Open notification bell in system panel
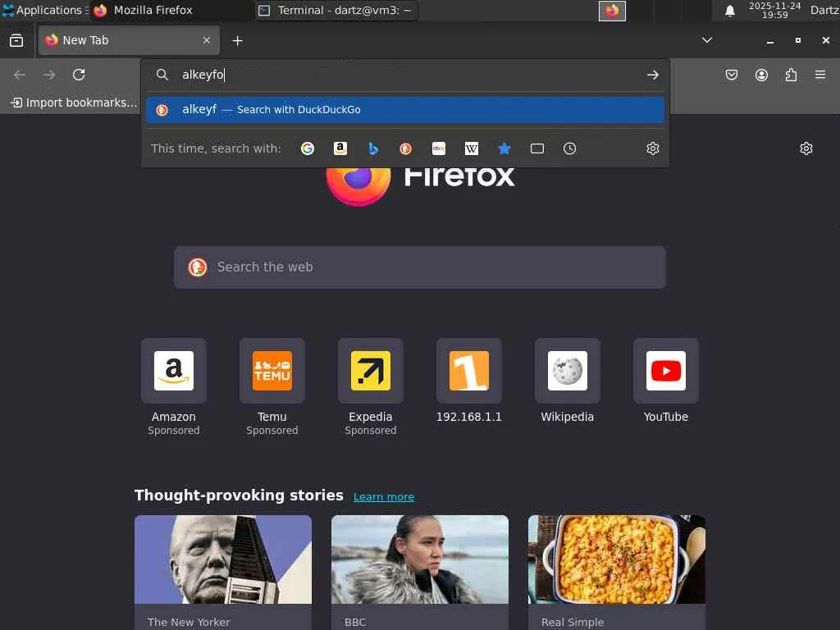This screenshot has width=840, height=630. click(x=729, y=10)
